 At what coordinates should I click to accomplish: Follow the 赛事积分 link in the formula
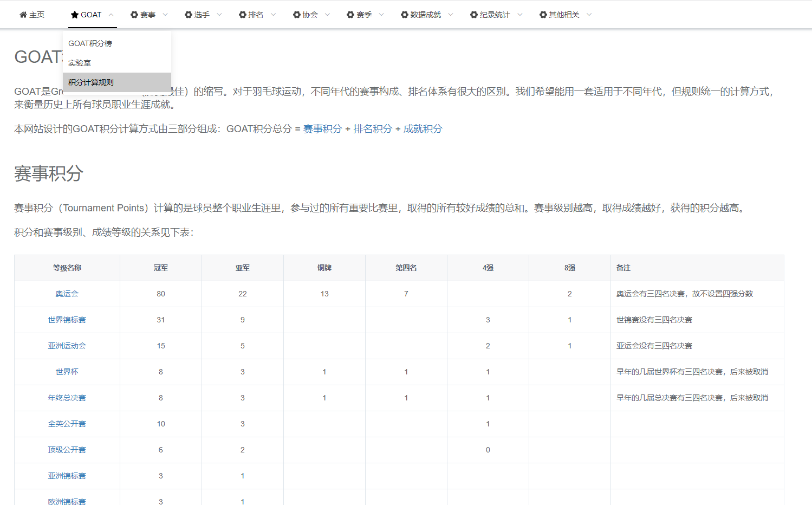click(323, 129)
